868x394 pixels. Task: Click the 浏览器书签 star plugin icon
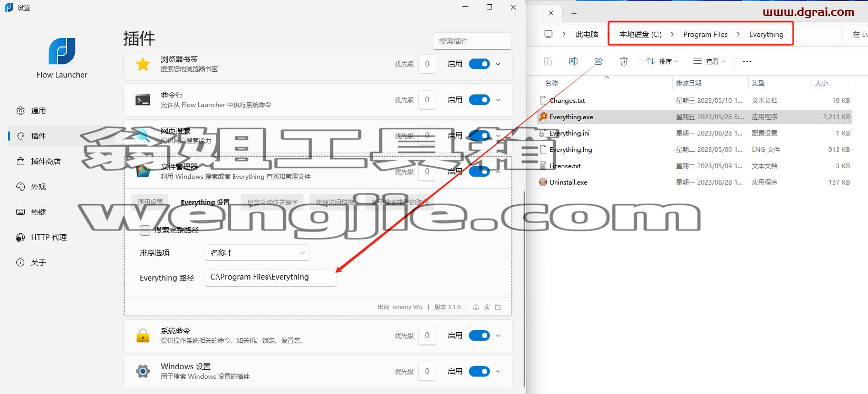pos(143,64)
